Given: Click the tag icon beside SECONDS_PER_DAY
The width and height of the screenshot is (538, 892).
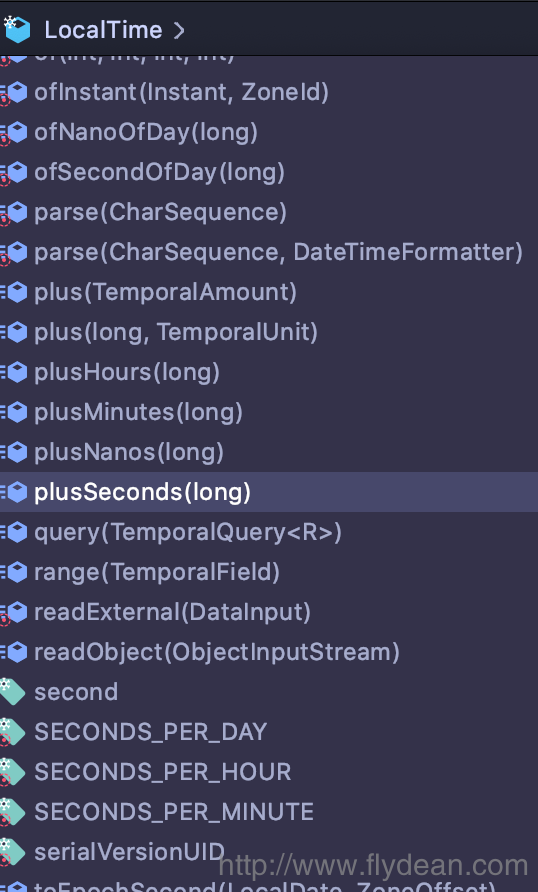Looking at the screenshot, I should (x=13, y=732).
